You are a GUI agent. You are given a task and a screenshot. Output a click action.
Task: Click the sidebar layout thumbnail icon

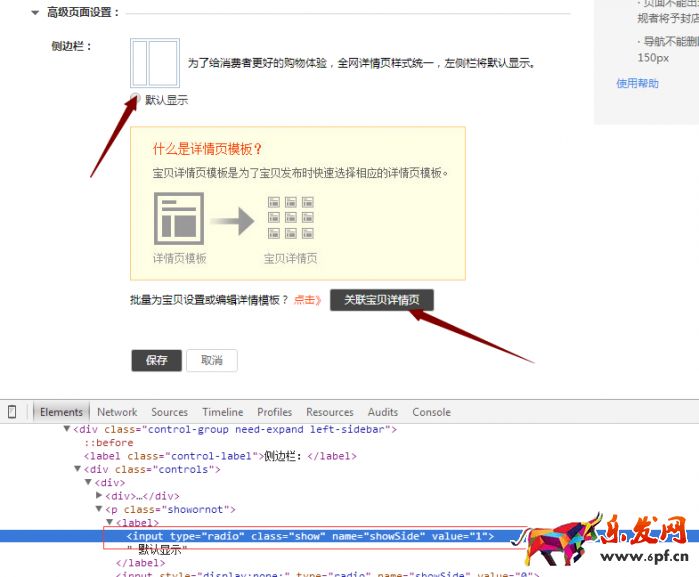(x=154, y=62)
